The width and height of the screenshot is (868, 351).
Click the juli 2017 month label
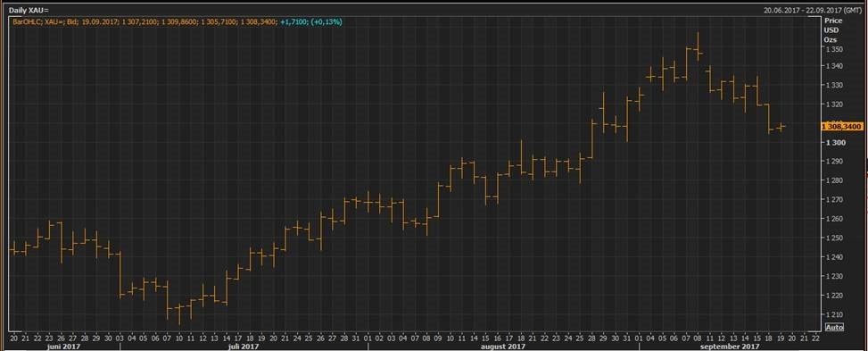point(244,347)
